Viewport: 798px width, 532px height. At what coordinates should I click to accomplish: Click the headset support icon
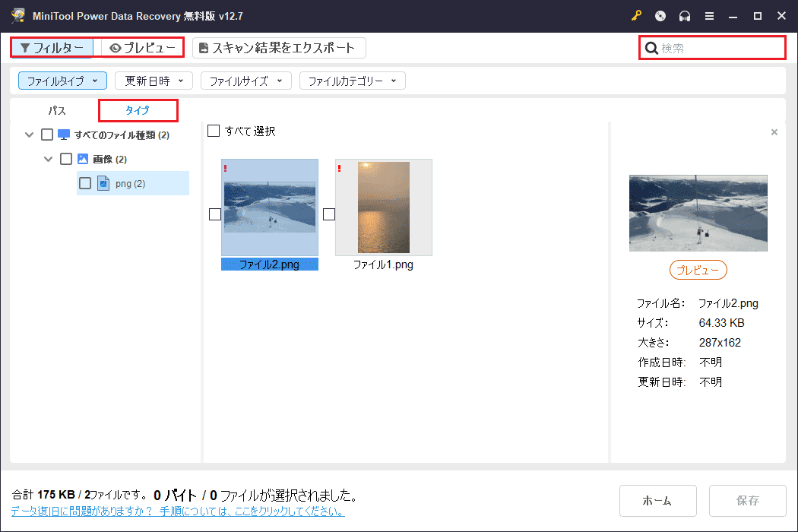click(685, 15)
